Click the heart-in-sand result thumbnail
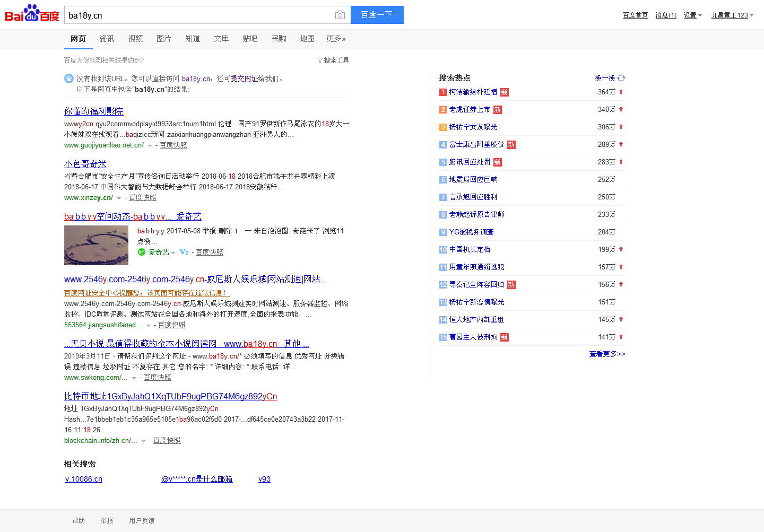 (96, 245)
